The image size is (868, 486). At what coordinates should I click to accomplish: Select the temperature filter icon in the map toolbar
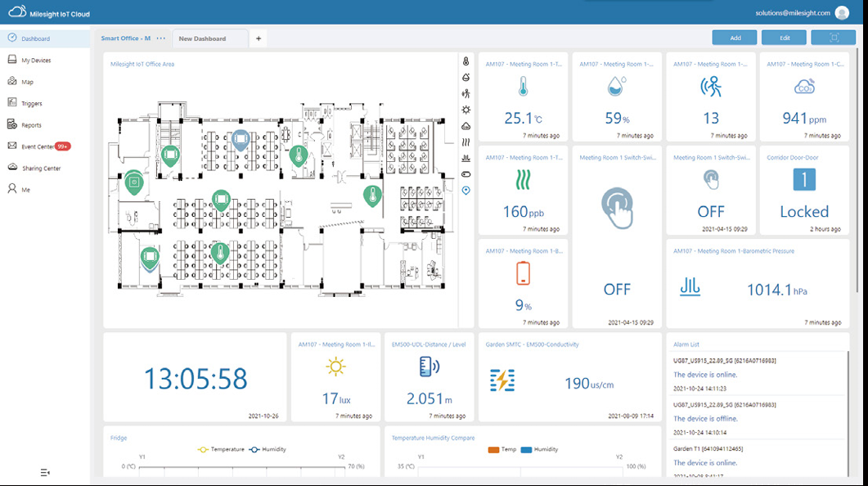click(466, 61)
